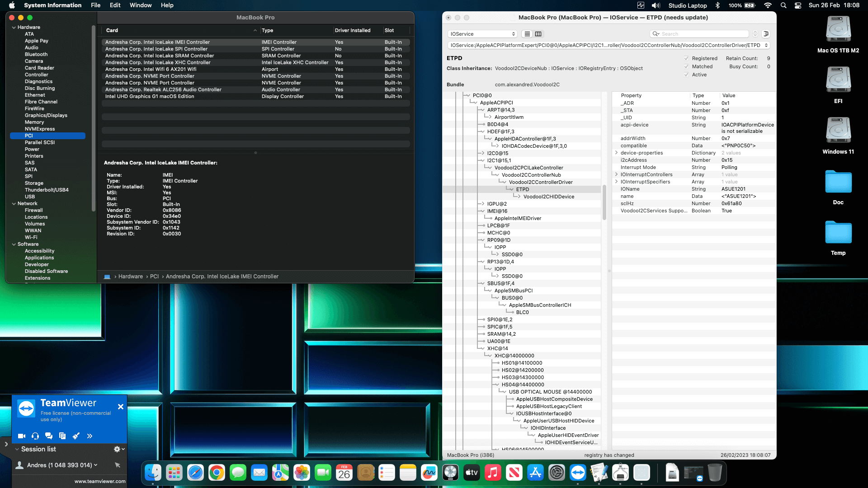Click the search field stepper arrows

(x=755, y=34)
